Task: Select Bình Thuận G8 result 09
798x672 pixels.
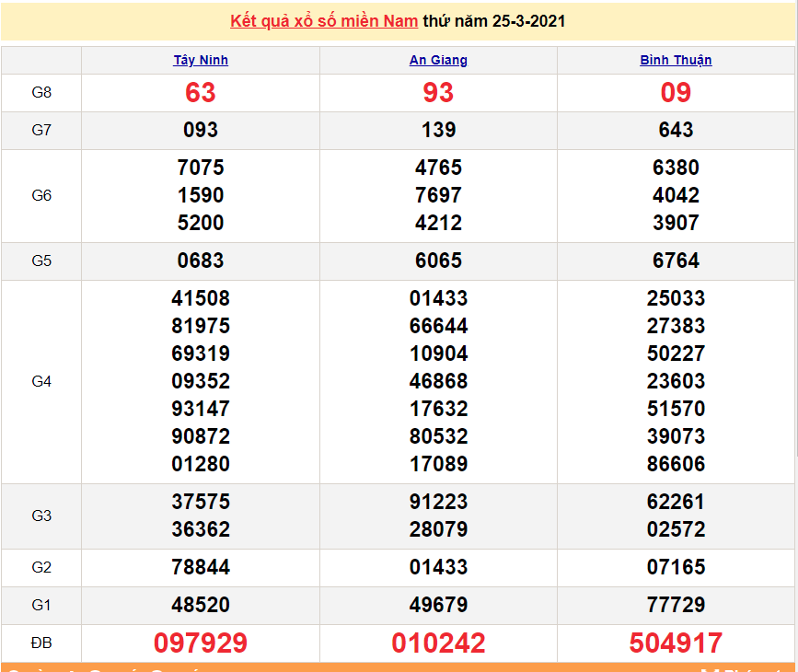Action: (676, 93)
